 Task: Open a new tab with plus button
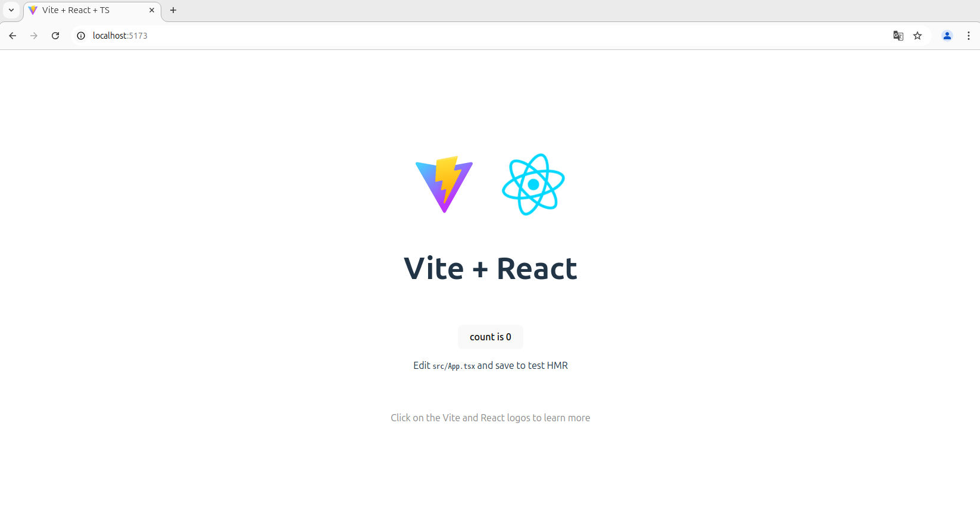(173, 10)
